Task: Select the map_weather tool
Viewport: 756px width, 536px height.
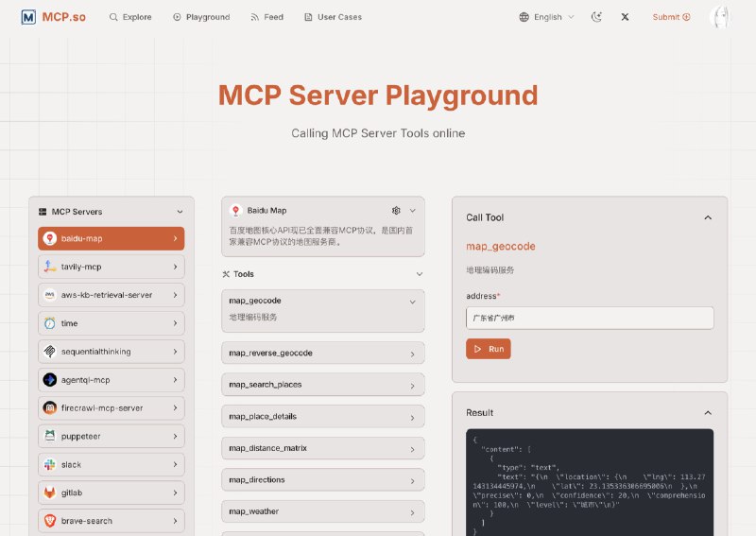Action: (323, 511)
